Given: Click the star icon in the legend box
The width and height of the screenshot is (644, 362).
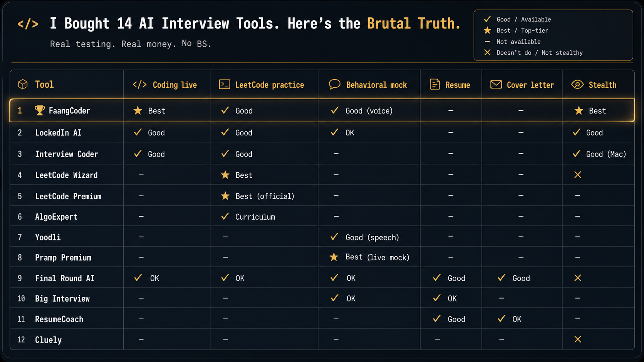Looking at the screenshot, I should pyautogui.click(x=487, y=30).
